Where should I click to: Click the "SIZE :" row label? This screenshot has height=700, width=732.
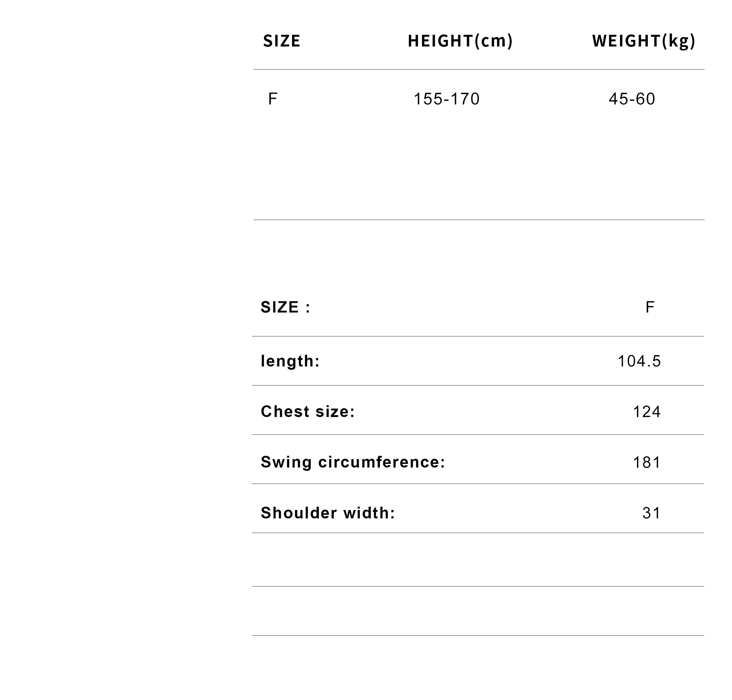[x=285, y=307]
